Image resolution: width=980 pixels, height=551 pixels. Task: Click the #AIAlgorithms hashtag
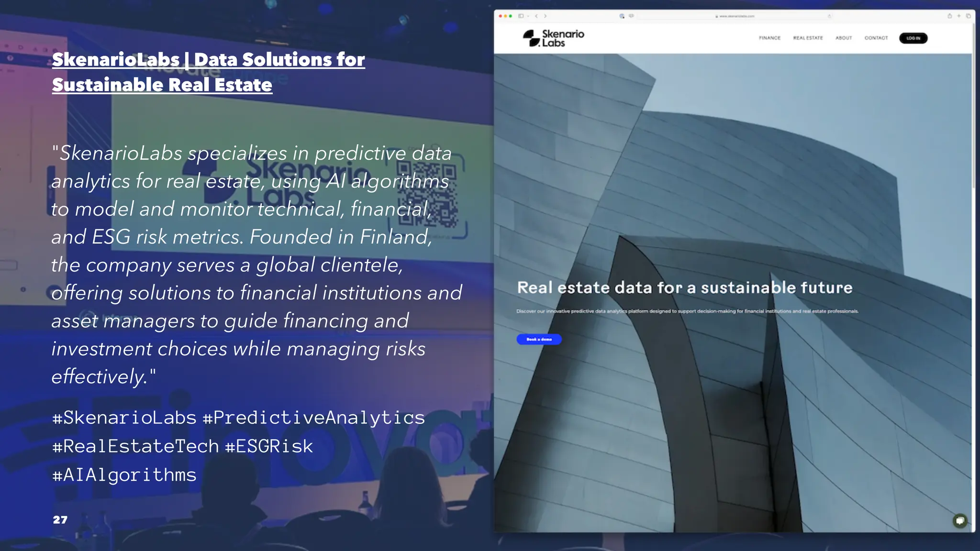click(x=124, y=474)
